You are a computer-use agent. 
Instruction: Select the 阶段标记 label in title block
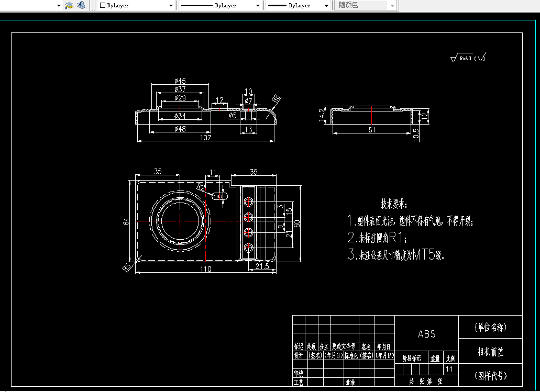(412, 359)
